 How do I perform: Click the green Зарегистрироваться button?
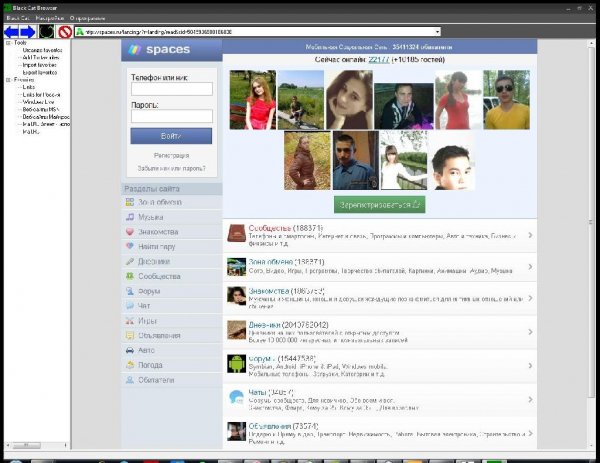[x=379, y=205]
